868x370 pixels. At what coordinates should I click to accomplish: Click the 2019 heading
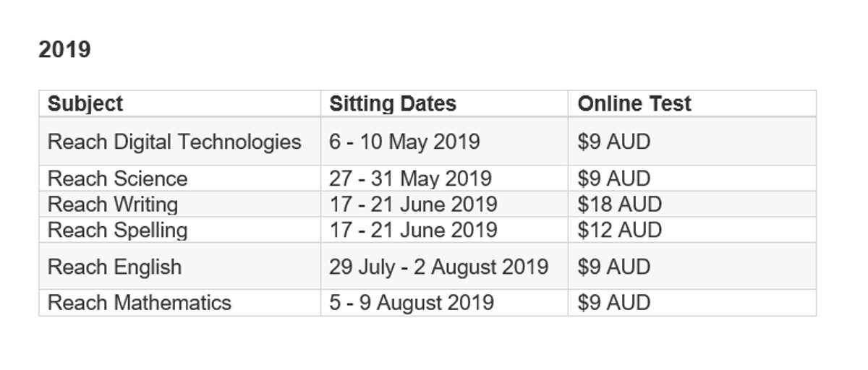pos(64,50)
